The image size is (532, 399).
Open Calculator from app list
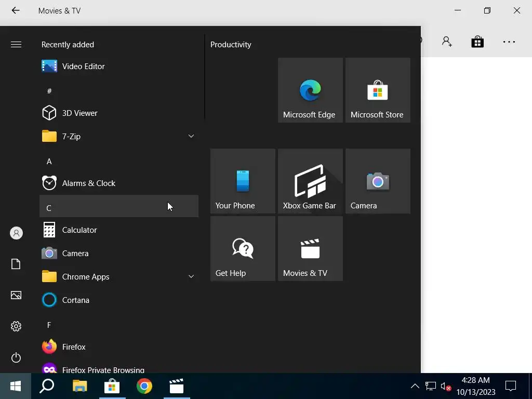point(119,230)
